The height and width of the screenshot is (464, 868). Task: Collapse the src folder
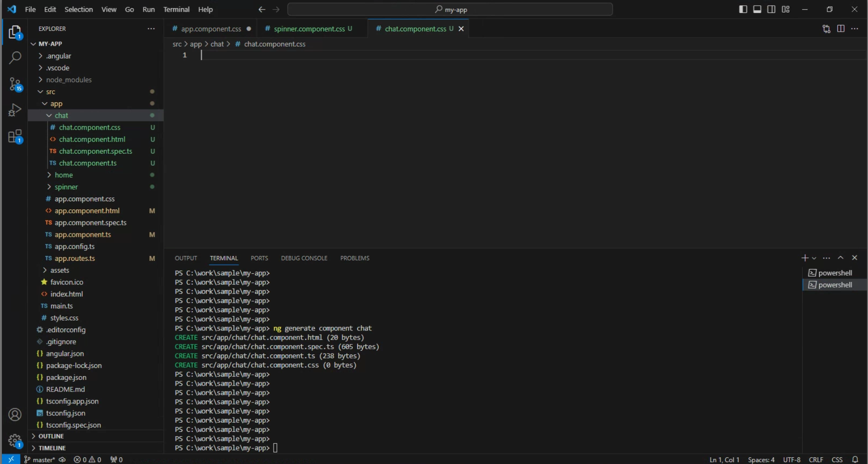(x=96, y=92)
